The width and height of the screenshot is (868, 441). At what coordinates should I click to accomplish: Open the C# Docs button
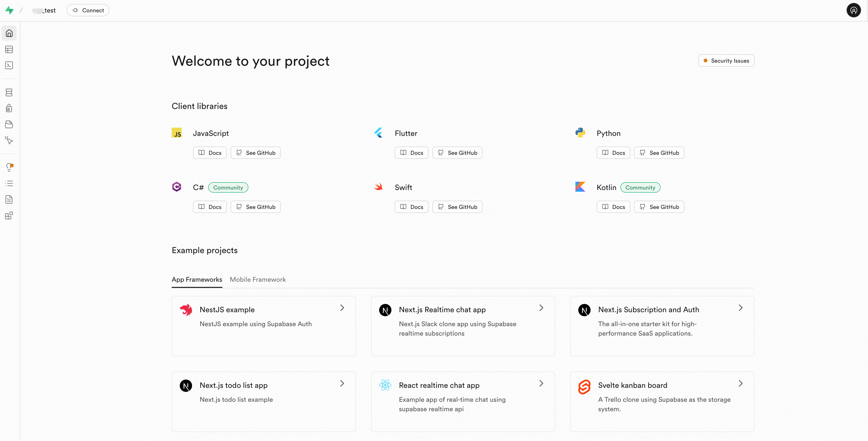(x=210, y=207)
